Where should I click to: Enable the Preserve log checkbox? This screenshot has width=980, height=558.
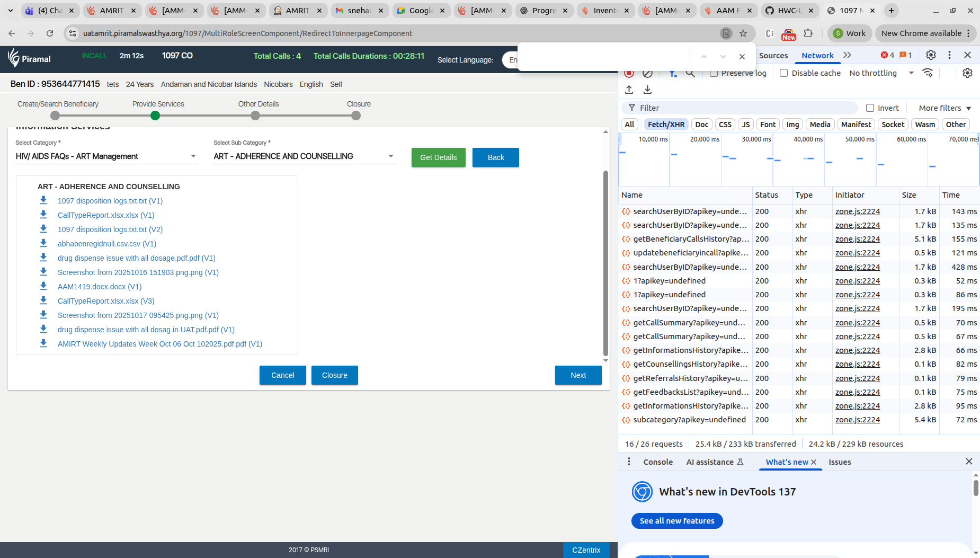[714, 73]
